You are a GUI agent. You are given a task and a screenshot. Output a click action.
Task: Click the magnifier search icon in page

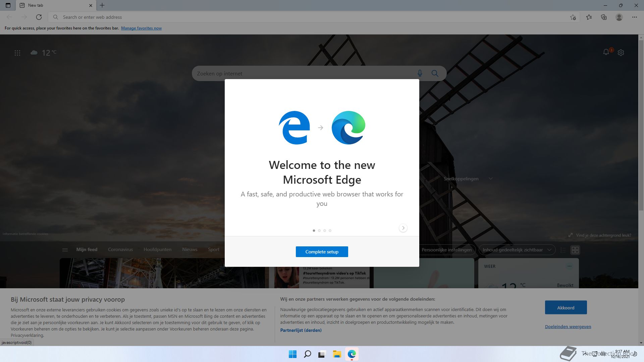click(435, 73)
